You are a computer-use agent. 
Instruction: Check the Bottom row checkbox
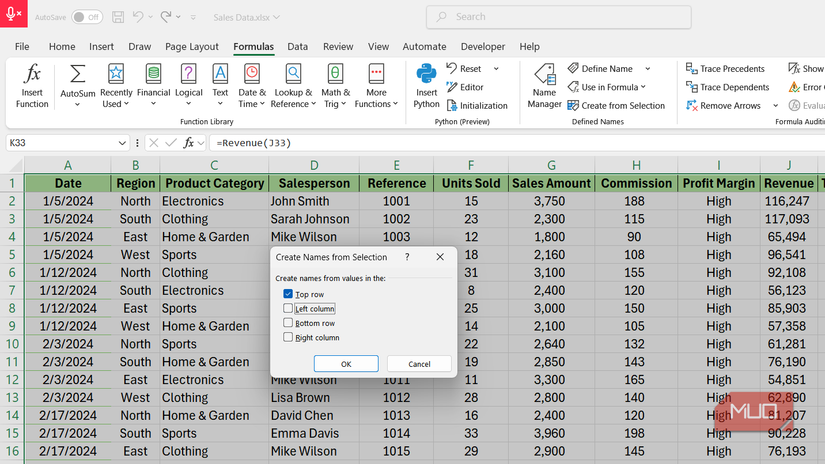(x=288, y=322)
